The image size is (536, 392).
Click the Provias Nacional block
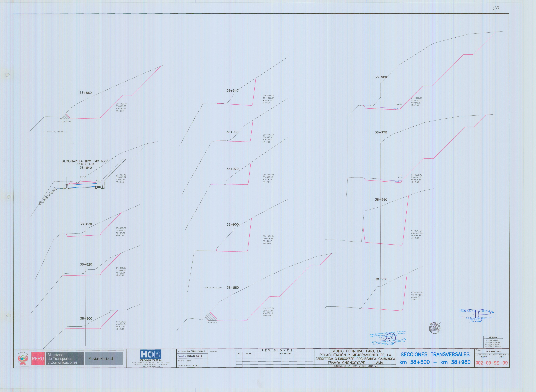104,359
